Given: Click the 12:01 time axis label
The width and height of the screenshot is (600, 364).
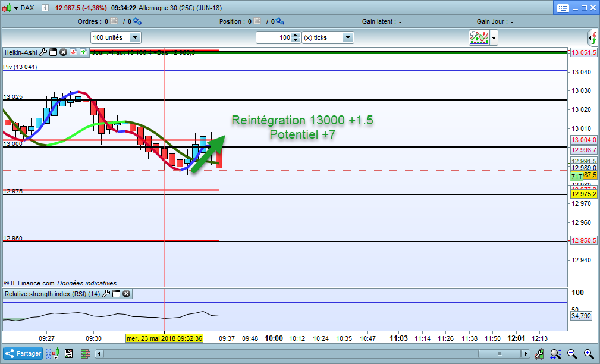Looking at the screenshot, I should [x=516, y=338].
